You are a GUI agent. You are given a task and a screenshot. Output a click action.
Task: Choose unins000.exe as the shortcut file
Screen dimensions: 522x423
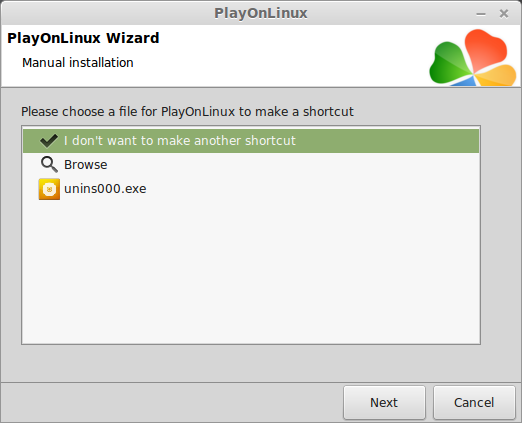[251, 189]
